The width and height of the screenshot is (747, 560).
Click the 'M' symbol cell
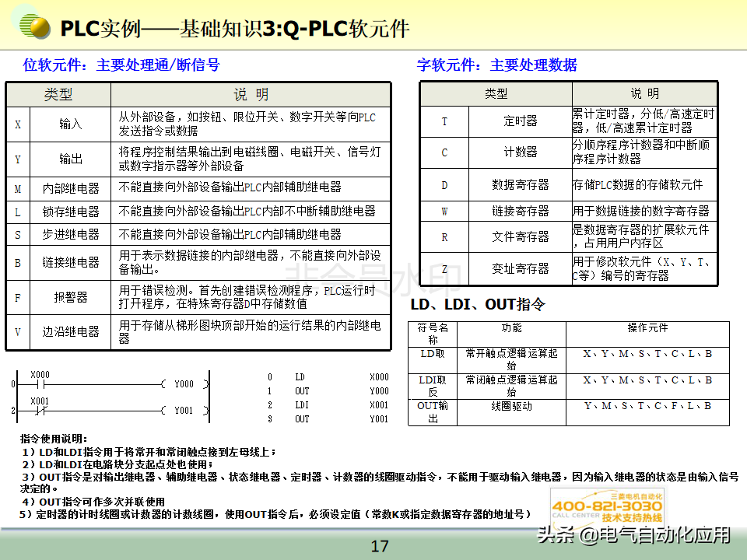(x=18, y=188)
